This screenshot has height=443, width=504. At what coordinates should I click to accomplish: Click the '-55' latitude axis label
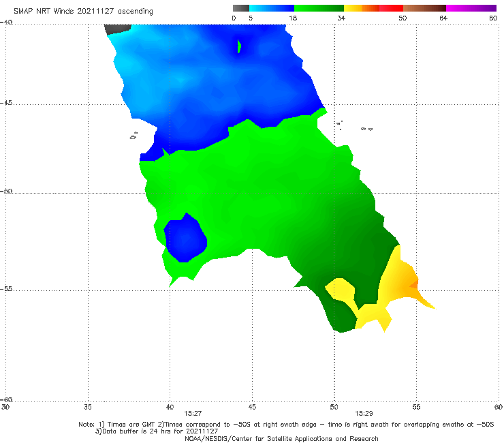click(x=6, y=288)
